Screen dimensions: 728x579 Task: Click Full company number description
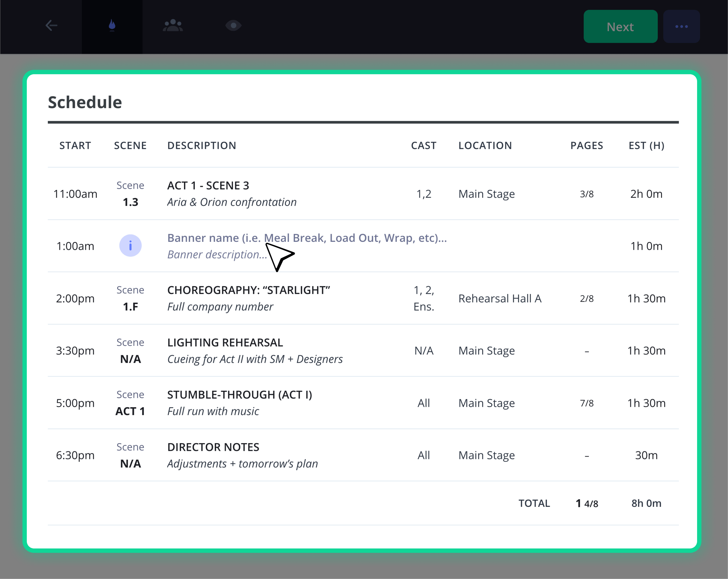click(220, 307)
